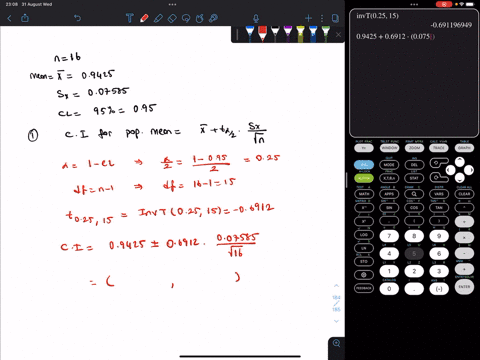Start audio recording with microphone icon

(256, 18)
